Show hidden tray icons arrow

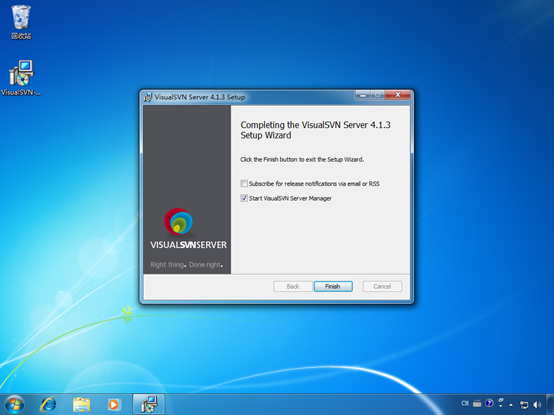[511, 405]
